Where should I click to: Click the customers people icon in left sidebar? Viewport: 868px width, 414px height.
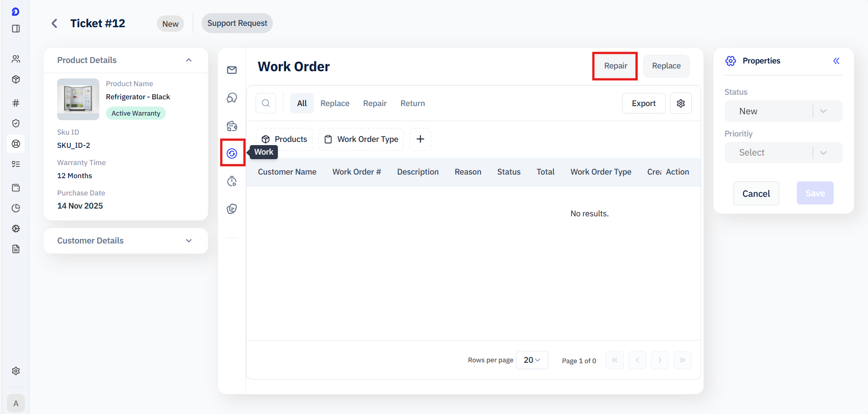(16, 59)
